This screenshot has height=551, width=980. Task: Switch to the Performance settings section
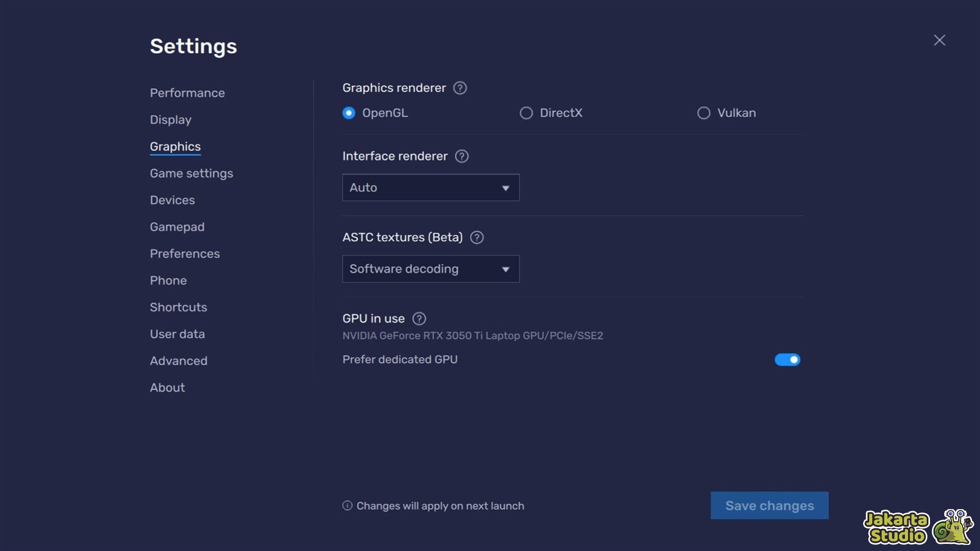[187, 93]
